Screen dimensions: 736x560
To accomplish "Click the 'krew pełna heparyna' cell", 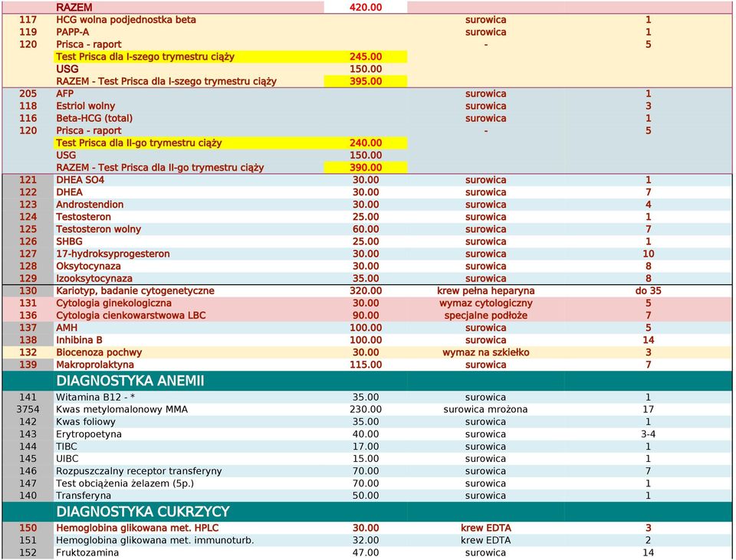I will [x=486, y=291].
